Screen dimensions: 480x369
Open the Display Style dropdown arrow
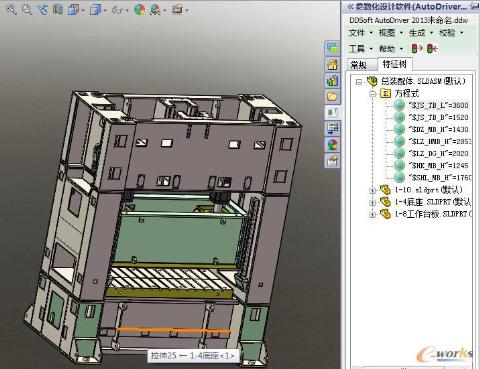pyautogui.click(x=105, y=11)
